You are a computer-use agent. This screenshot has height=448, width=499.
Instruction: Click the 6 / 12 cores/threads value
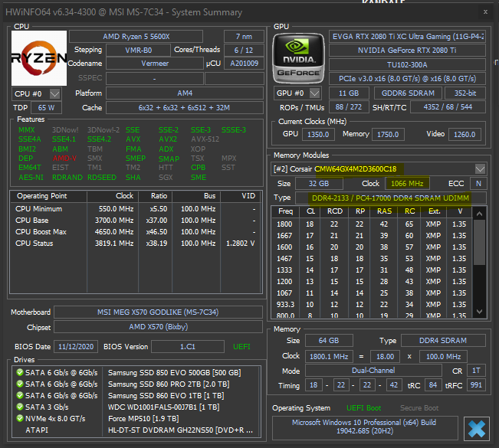click(244, 51)
